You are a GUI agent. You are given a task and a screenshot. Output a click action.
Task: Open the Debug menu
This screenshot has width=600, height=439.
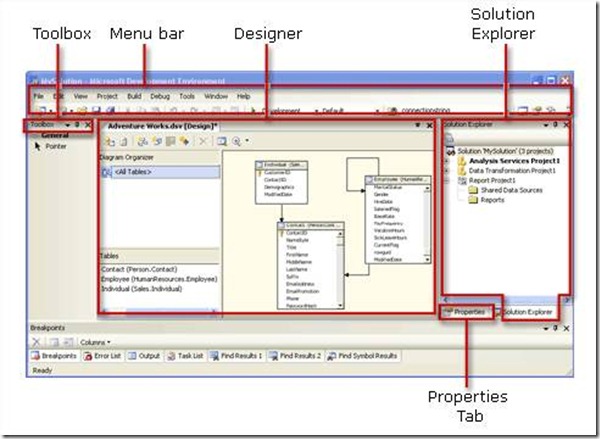pos(160,96)
